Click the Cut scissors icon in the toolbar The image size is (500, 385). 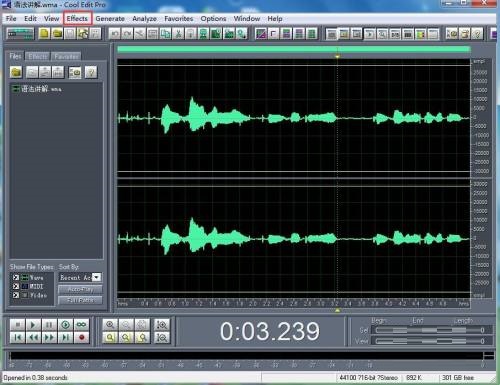(178, 34)
